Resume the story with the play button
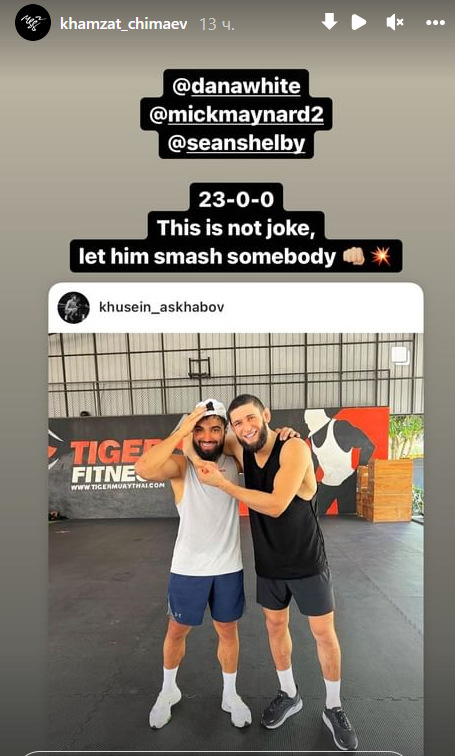 (359, 22)
